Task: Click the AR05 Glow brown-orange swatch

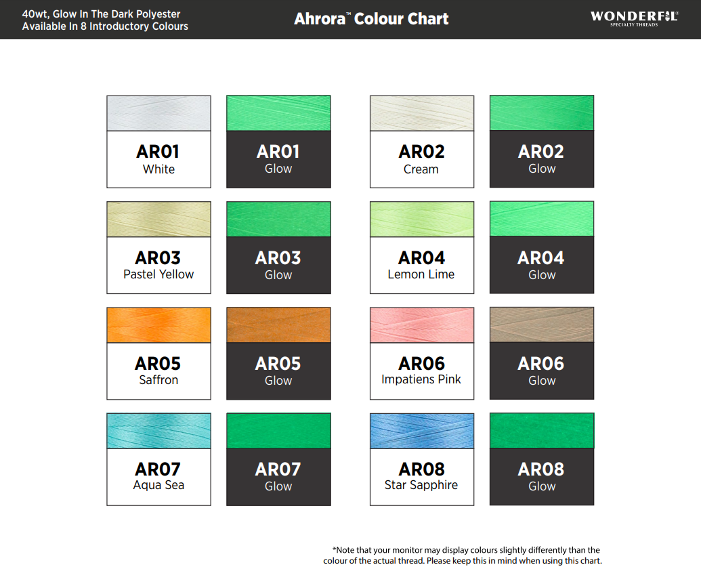Action: tap(278, 325)
